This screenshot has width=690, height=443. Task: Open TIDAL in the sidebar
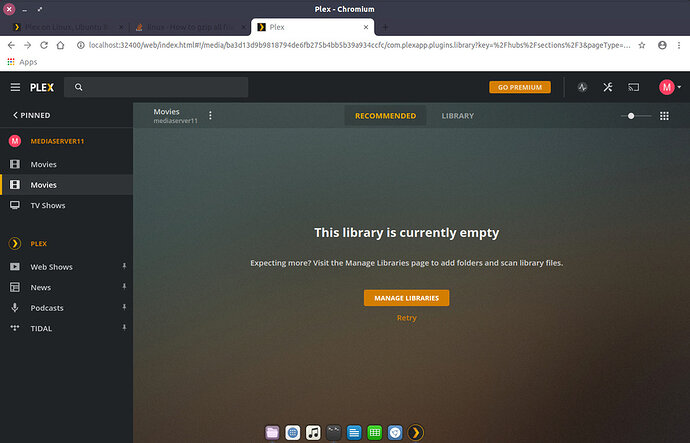41,329
